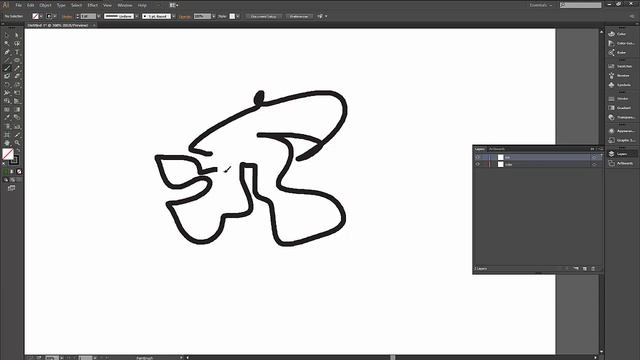
Task: Choose the Hand tool
Action: click(x=7, y=143)
